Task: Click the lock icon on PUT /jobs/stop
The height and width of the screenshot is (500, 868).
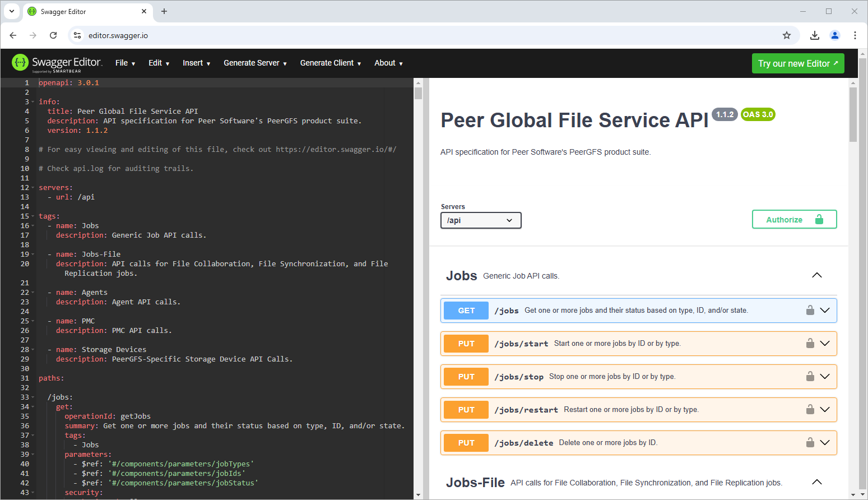Action: tap(810, 376)
